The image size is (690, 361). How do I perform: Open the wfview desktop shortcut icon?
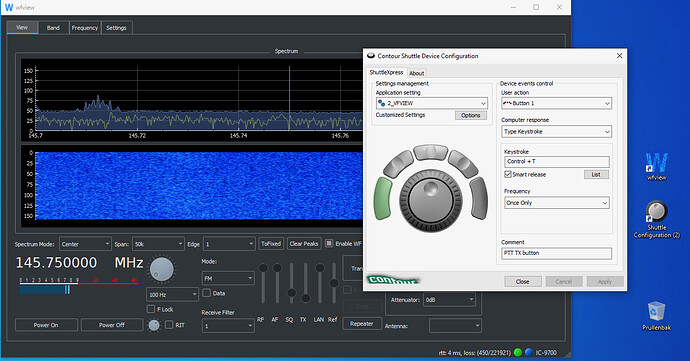[x=656, y=166]
